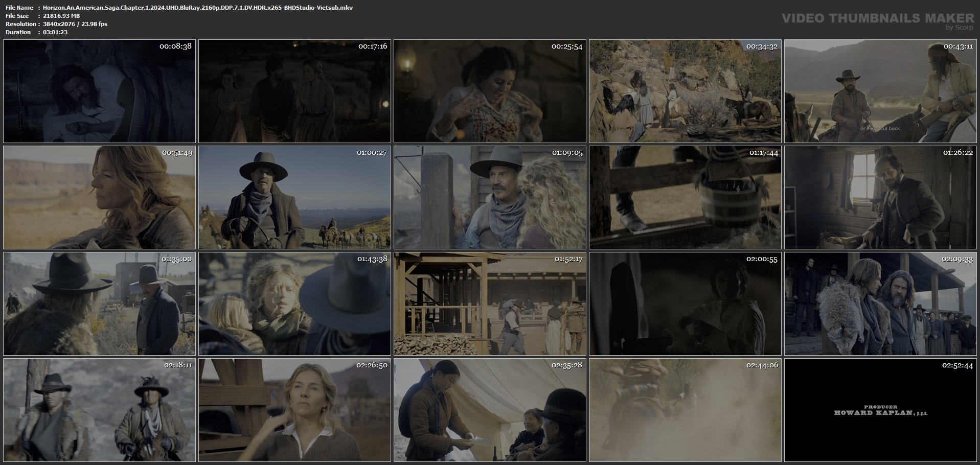Click the 'Producer Howard Kaplan' credit text
This screenshot has height=465, width=980.
click(880, 410)
